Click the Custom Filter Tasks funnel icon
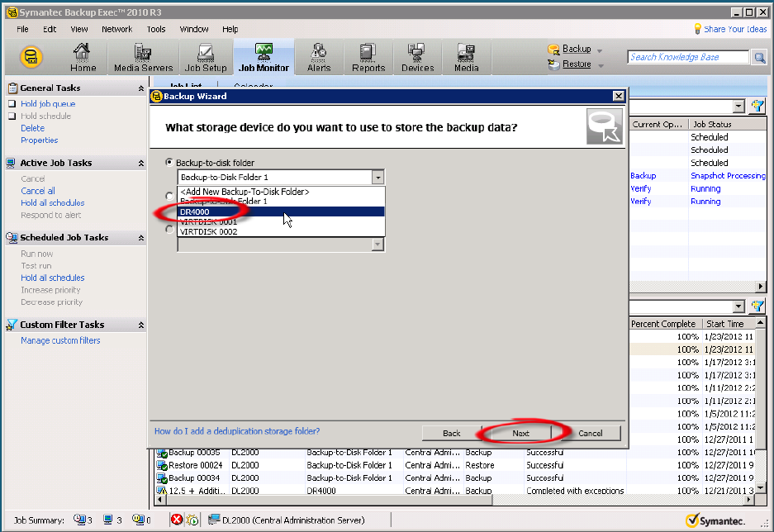The image size is (774, 532). point(12,325)
